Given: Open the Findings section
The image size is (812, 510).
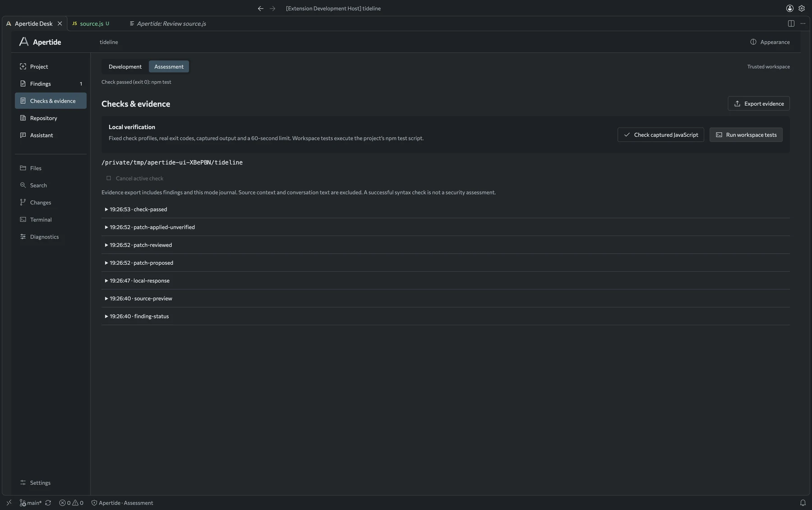Looking at the screenshot, I should tap(51, 83).
